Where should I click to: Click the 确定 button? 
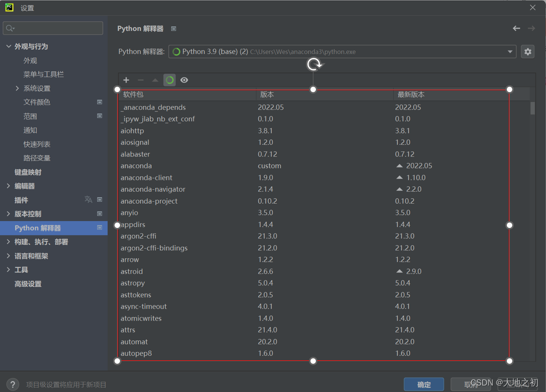424,385
